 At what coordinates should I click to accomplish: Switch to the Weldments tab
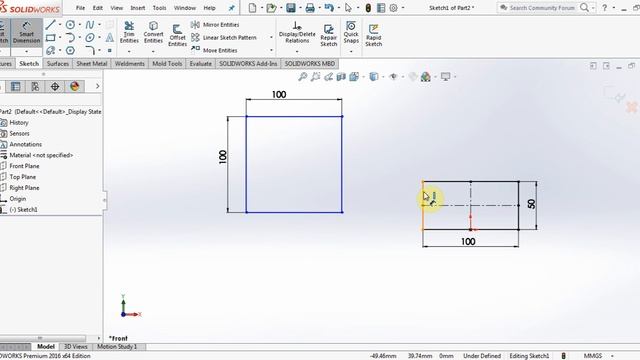click(129, 64)
